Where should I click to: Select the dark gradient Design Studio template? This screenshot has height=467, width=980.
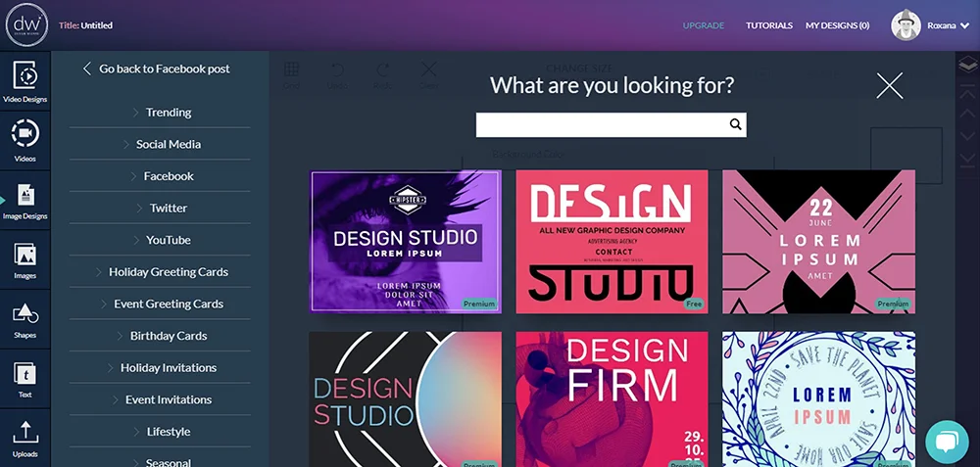[405, 399]
